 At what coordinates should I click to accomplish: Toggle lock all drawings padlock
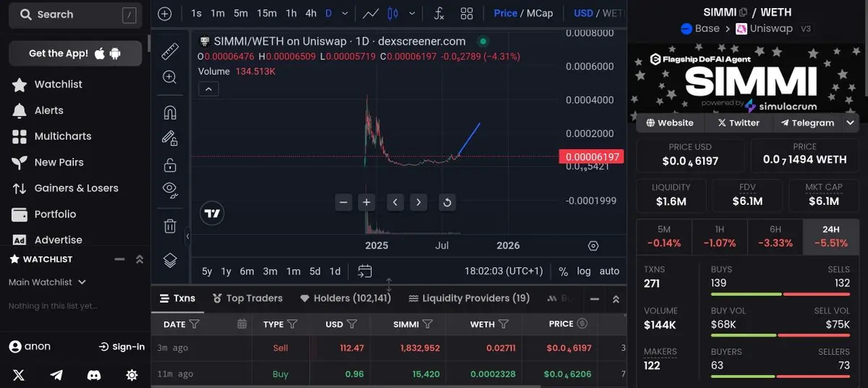[170, 165]
